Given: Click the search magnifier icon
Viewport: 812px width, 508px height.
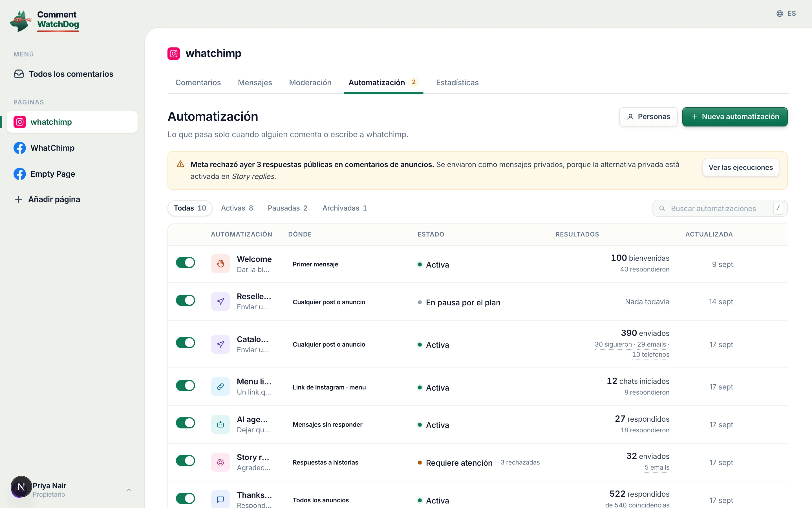Looking at the screenshot, I should [x=662, y=208].
